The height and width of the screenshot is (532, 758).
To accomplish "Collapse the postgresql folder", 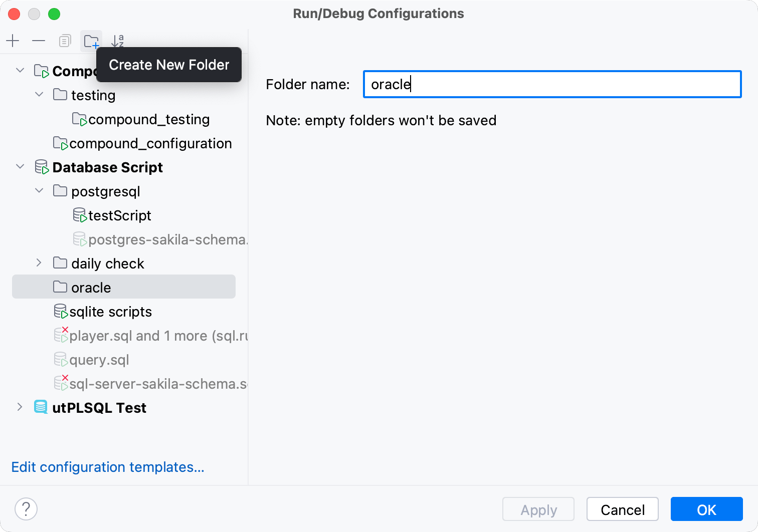I will (x=39, y=191).
